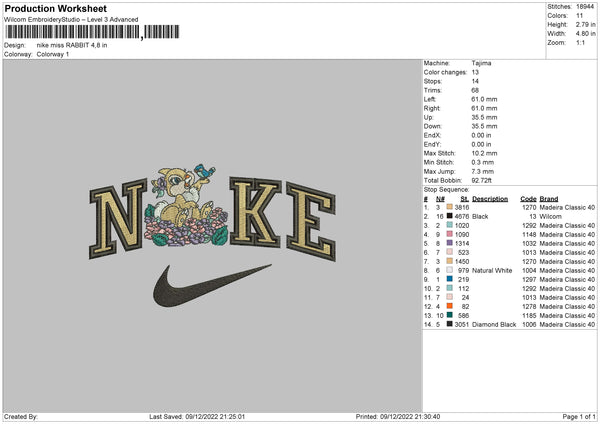Viewport: 600px width, 424px height.
Task: Click the Left value 61.0 mm
Action: (484, 99)
